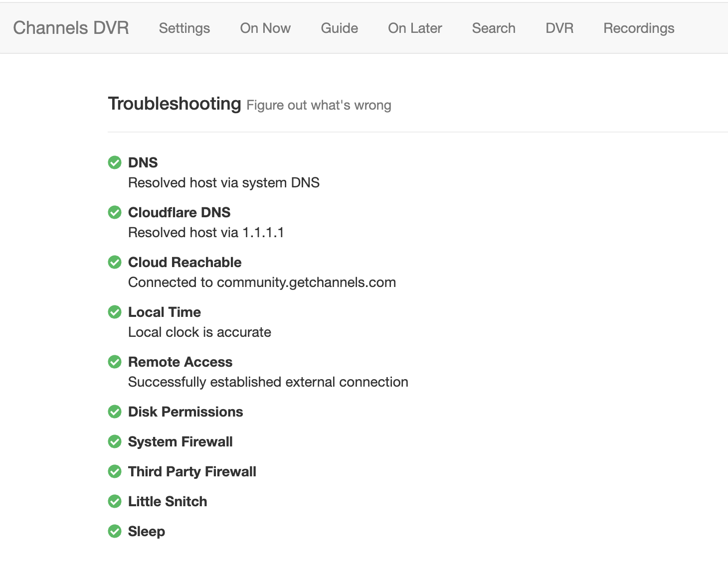Click the Third Party Firewall heading
The height and width of the screenshot is (573, 728).
pos(192,471)
